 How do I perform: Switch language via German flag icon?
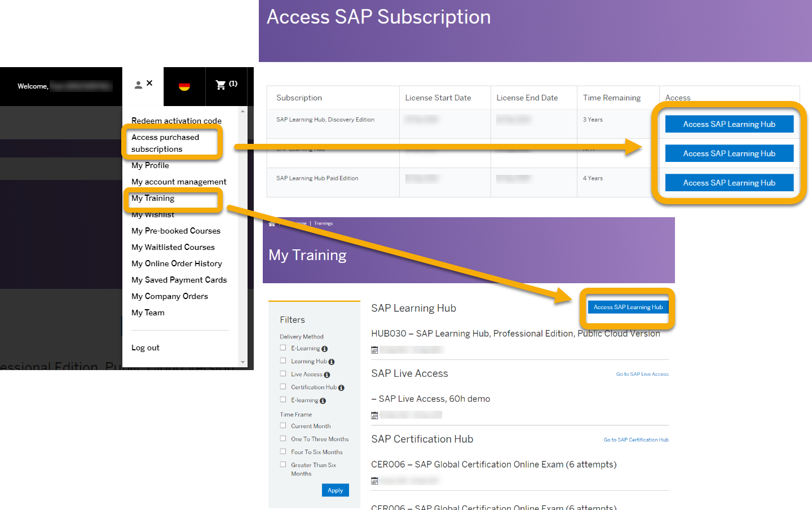(184, 86)
